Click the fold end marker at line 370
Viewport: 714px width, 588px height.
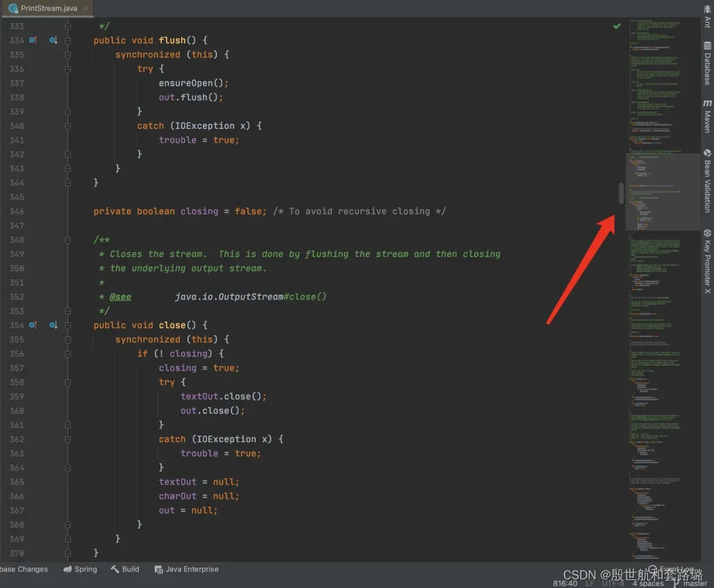[x=68, y=554]
